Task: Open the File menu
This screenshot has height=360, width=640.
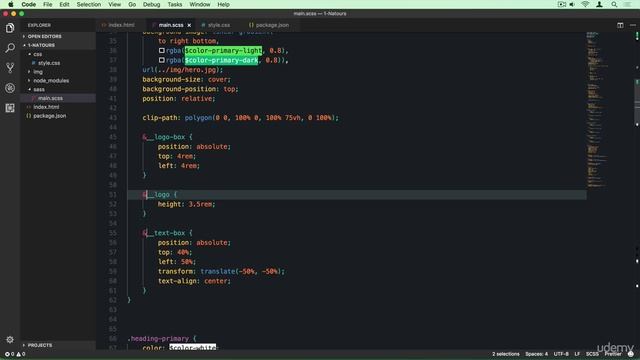Action: tap(47, 4)
